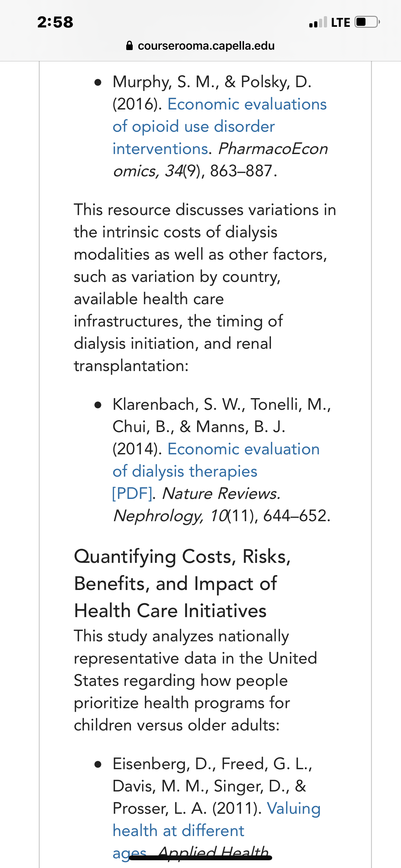Open the [PDF] link text
Image resolution: width=401 pixels, height=868 pixels.
132,493
